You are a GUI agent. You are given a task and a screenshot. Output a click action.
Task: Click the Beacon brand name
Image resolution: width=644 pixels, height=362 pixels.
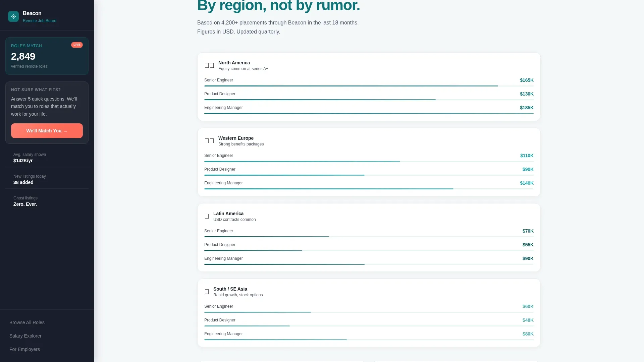(x=32, y=13)
